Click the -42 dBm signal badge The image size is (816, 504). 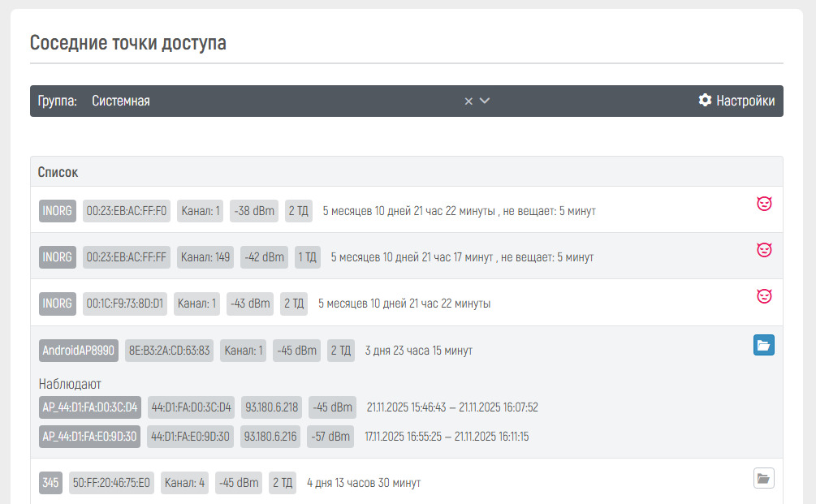[265, 257]
